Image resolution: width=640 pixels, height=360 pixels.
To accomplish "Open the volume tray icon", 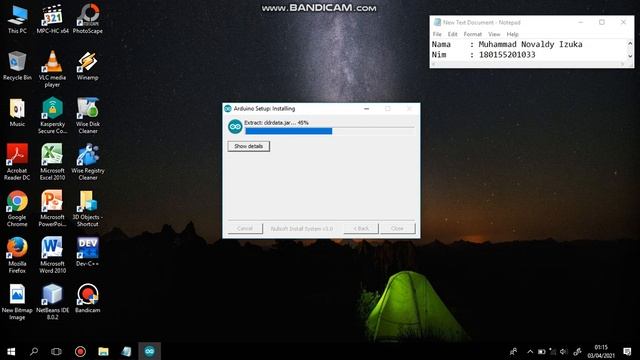I will (x=564, y=351).
